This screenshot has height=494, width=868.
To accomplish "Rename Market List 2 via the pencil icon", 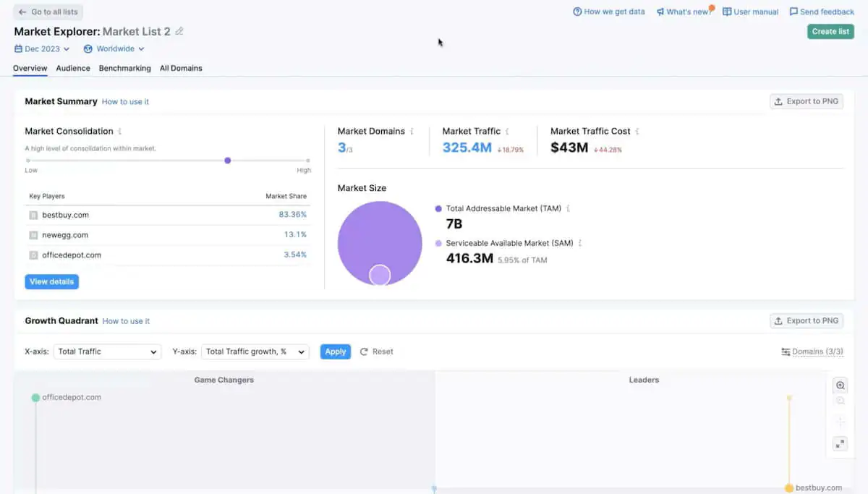I will pyautogui.click(x=179, y=31).
